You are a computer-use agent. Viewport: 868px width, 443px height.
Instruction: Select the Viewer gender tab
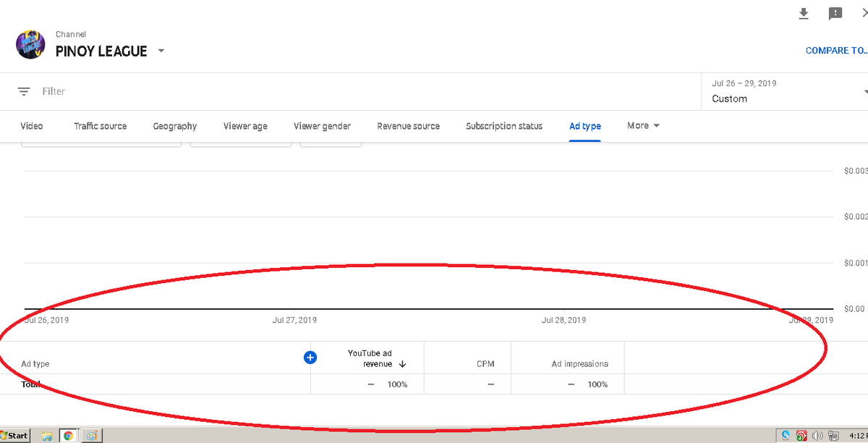tap(322, 126)
